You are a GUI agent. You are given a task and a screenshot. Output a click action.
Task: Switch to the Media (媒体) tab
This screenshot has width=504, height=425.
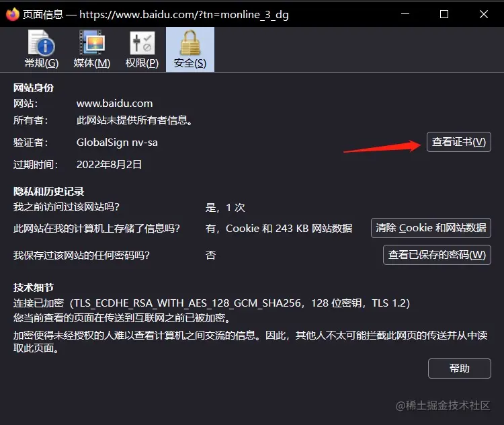[x=92, y=50]
